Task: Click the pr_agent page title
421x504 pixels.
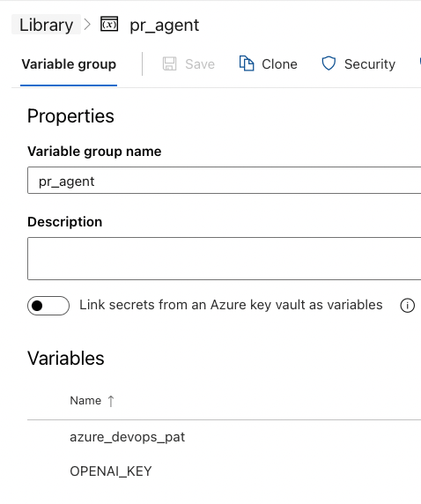Action: tap(165, 25)
